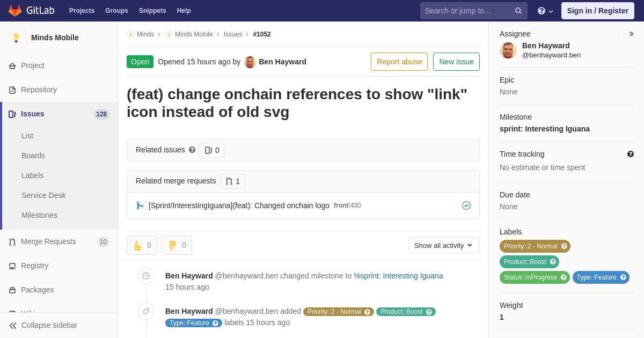
Task: Click the Related issues help question icon
Action: tap(192, 150)
